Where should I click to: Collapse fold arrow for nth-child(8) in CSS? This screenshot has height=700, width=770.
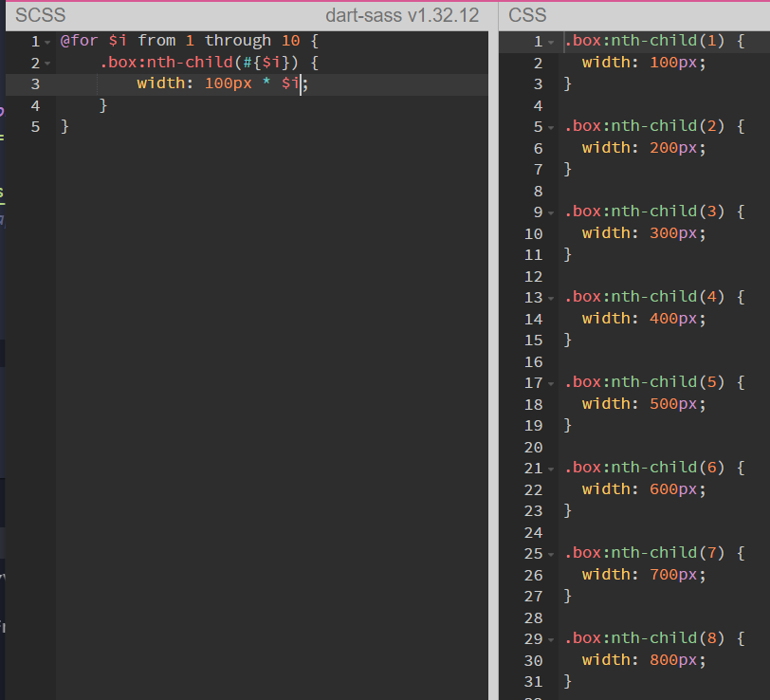tap(551, 640)
